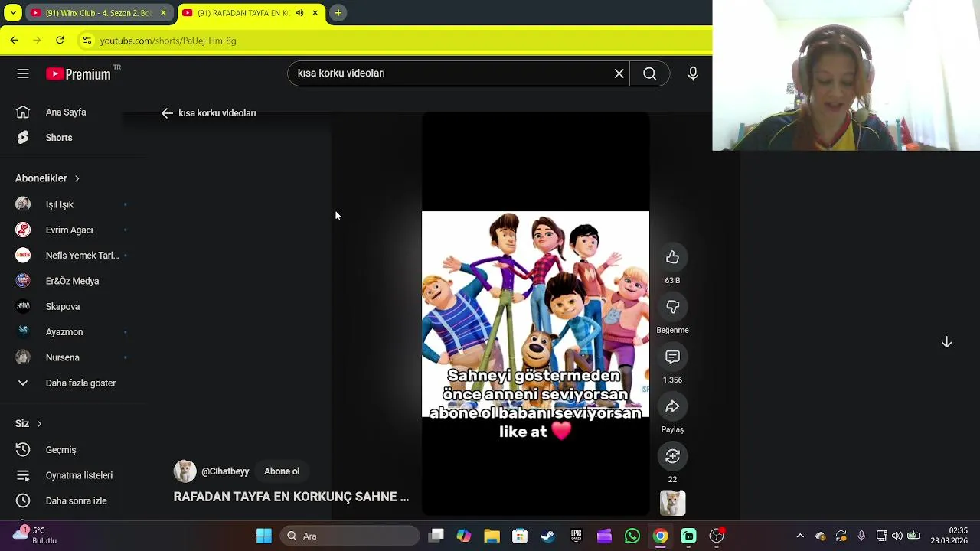Click the Abone ol button
Viewport: 980px width, 551px height.
[282, 471]
